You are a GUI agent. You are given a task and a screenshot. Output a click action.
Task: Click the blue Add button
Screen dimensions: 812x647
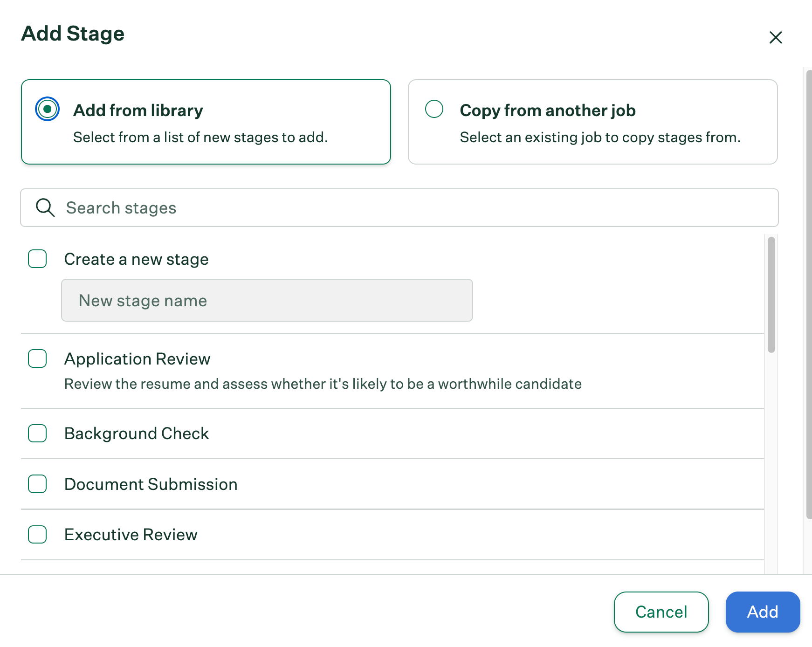pyautogui.click(x=763, y=612)
